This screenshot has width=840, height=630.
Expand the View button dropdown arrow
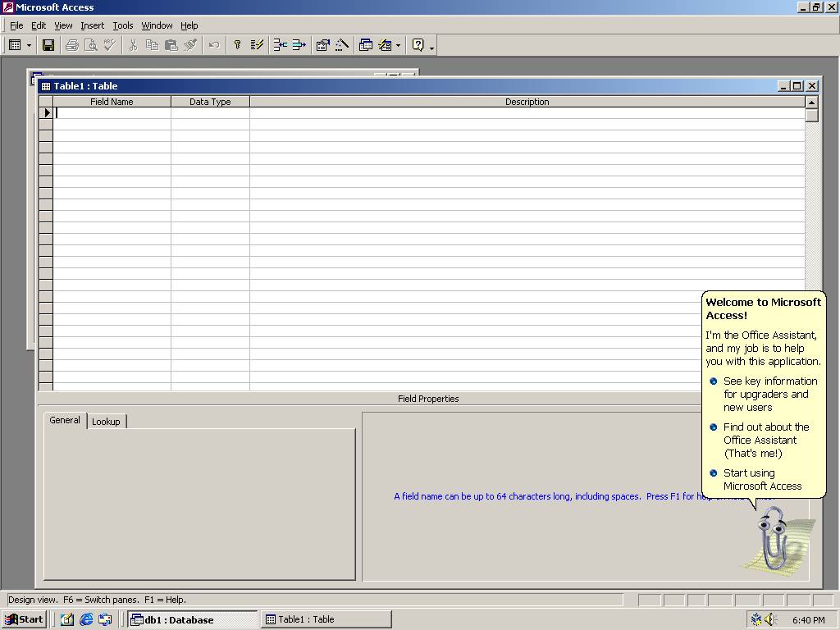pyautogui.click(x=29, y=45)
